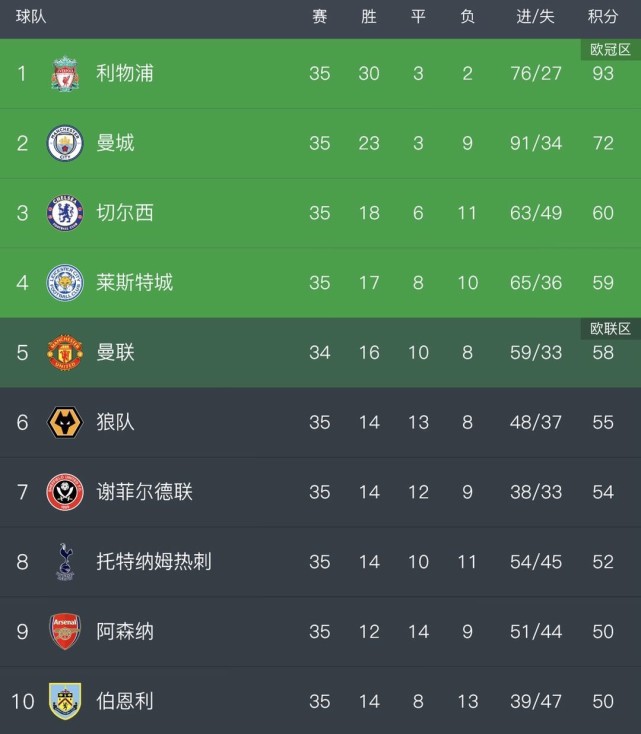Open the 利物浦 team name link

tap(125, 73)
